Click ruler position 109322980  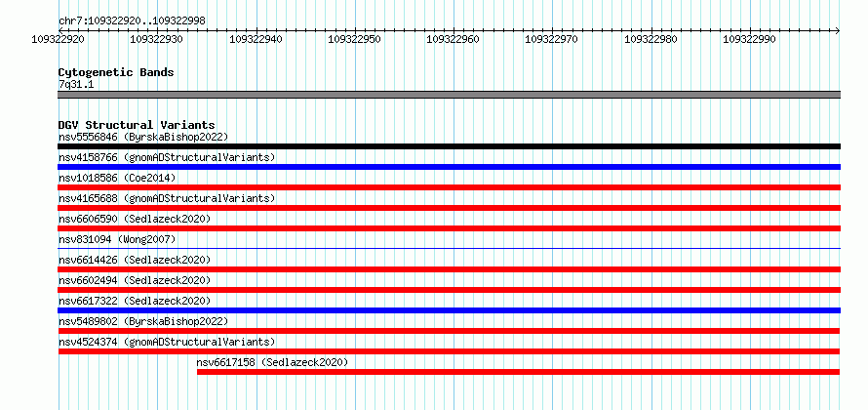pos(651,39)
